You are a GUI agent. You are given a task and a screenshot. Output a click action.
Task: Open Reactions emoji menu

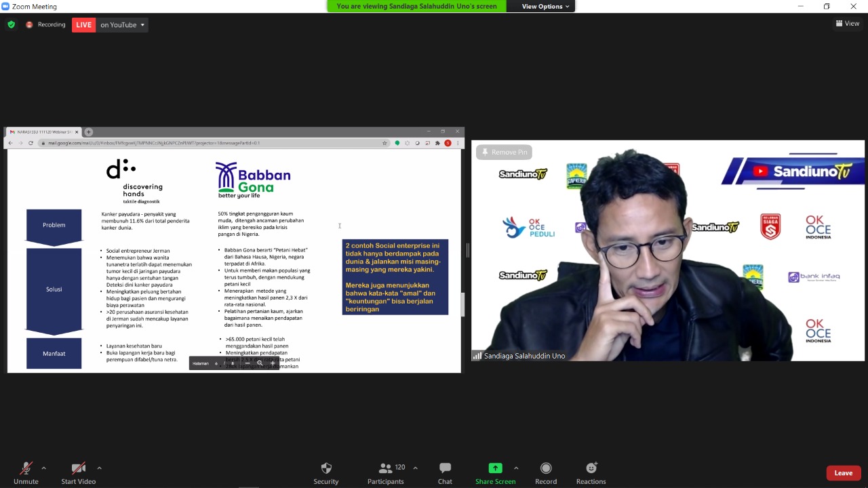click(x=591, y=472)
